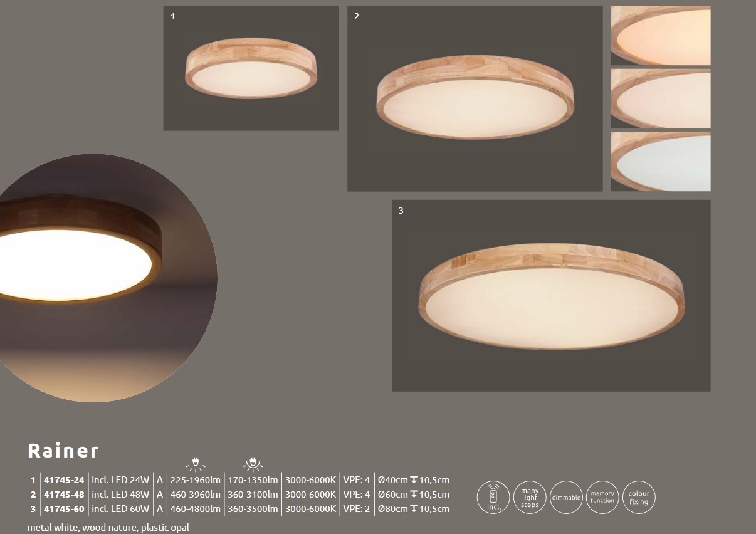Viewport: 756px width, 534px height.
Task: Click article number 41745-60
Action: pos(64,510)
